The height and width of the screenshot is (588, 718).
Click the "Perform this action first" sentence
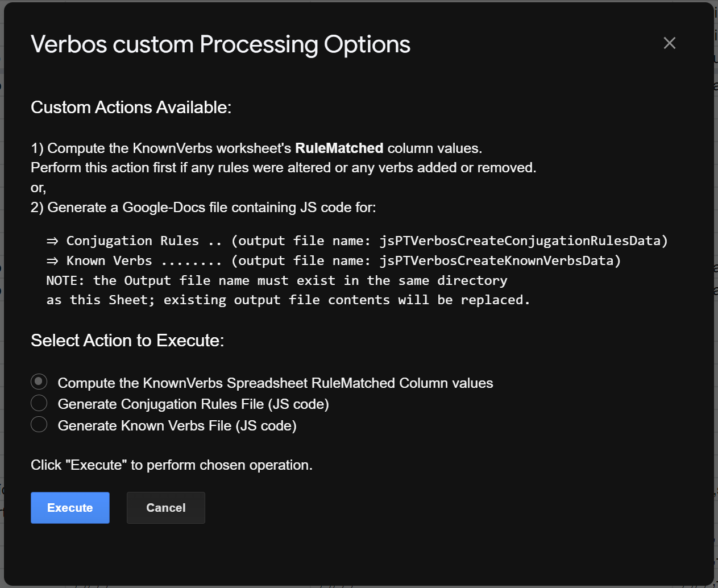283,168
